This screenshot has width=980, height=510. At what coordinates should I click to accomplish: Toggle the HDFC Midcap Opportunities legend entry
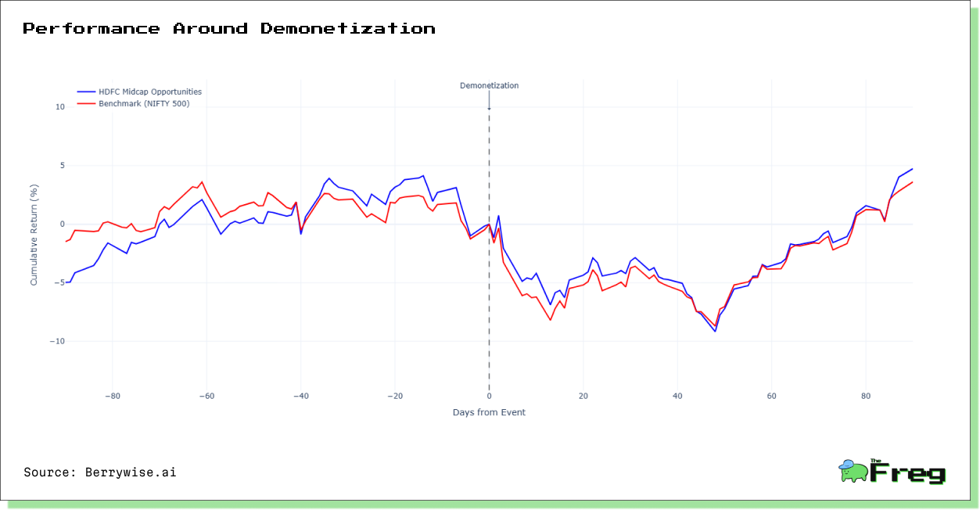pos(138,92)
